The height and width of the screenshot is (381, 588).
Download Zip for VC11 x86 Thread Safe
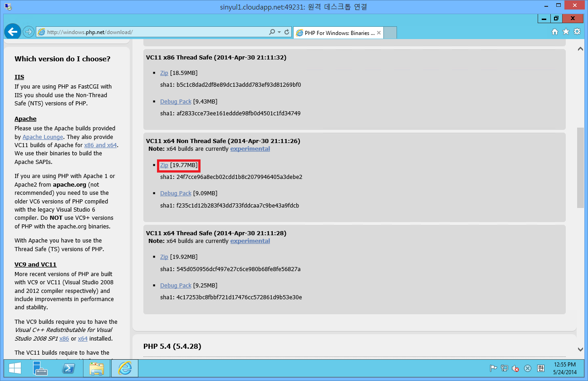click(164, 73)
